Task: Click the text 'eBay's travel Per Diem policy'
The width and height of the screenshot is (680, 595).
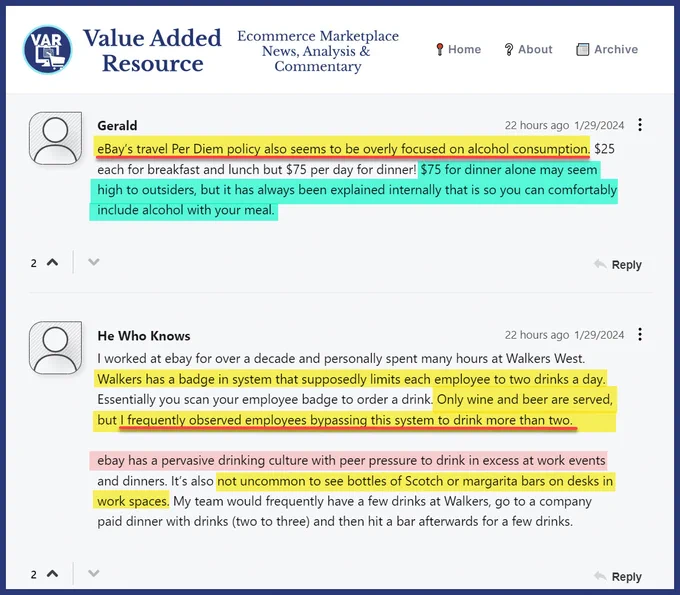Action: (178, 149)
